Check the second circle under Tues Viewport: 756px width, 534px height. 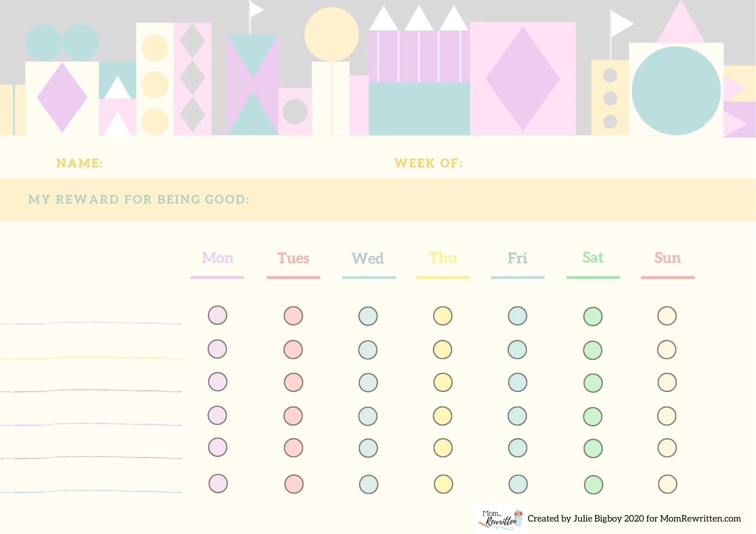(293, 349)
